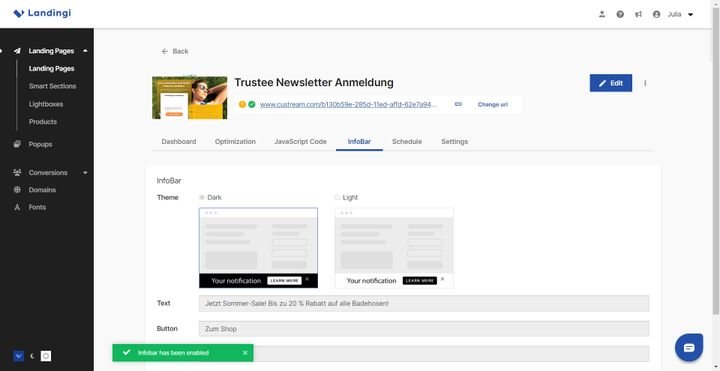The width and height of the screenshot is (720, 371).
Task: Click the landing page preview thumbnail
Action: [190, 98]
